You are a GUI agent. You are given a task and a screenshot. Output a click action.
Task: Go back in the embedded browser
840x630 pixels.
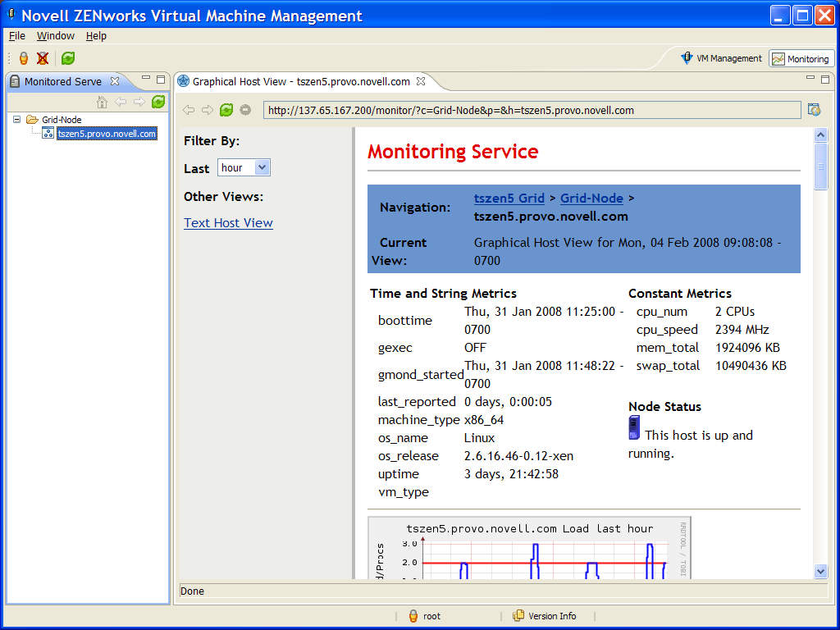pyautogui.click(x=189, y=110)
